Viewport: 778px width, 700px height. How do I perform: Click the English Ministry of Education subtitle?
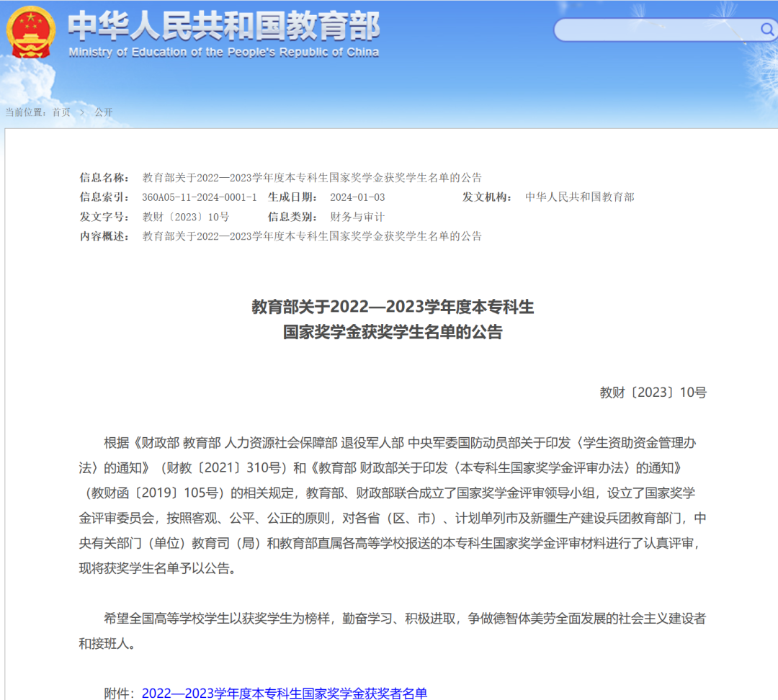[223, 53]
